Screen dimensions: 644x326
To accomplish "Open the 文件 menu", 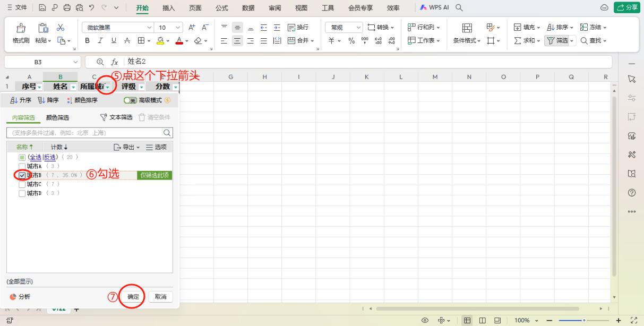I will click(x=18, y=8).
